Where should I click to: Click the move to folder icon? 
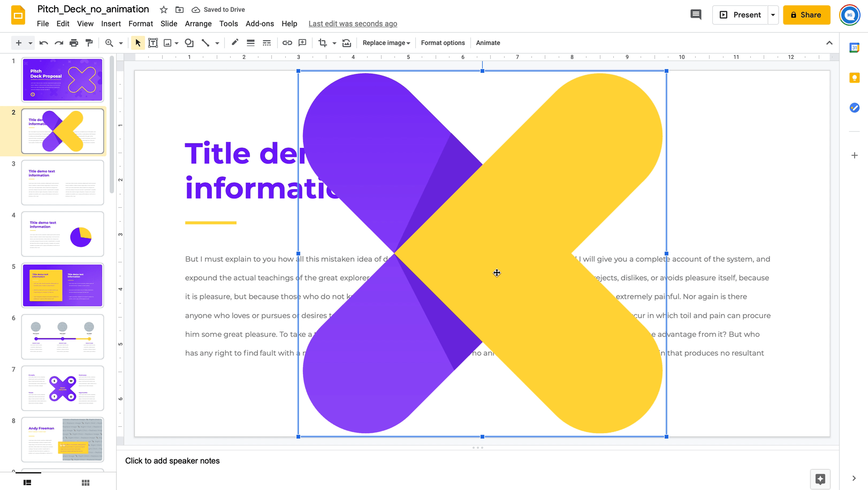tap(180, 10)
